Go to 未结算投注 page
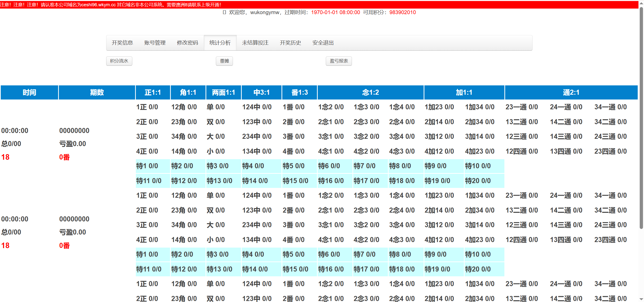 click(x=255, y=43)
